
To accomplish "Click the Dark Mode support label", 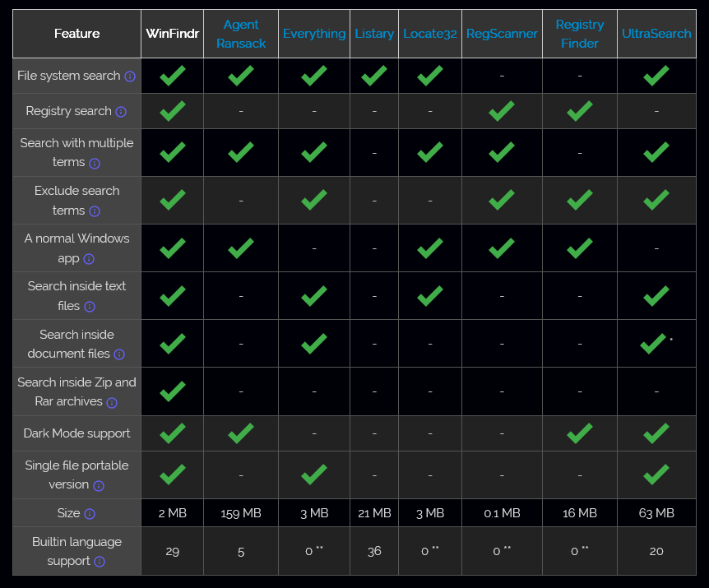I will 76,433.
